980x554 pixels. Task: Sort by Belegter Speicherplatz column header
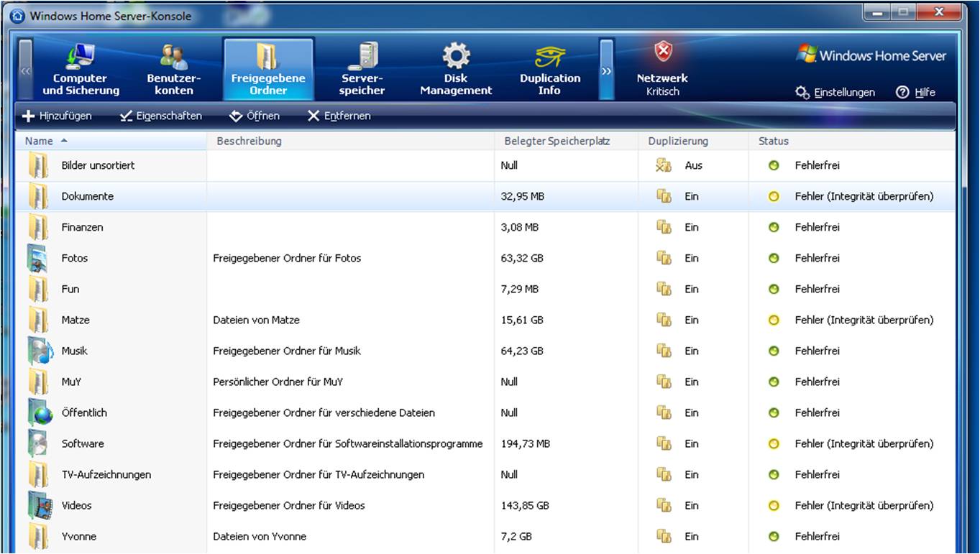point(567,141)
